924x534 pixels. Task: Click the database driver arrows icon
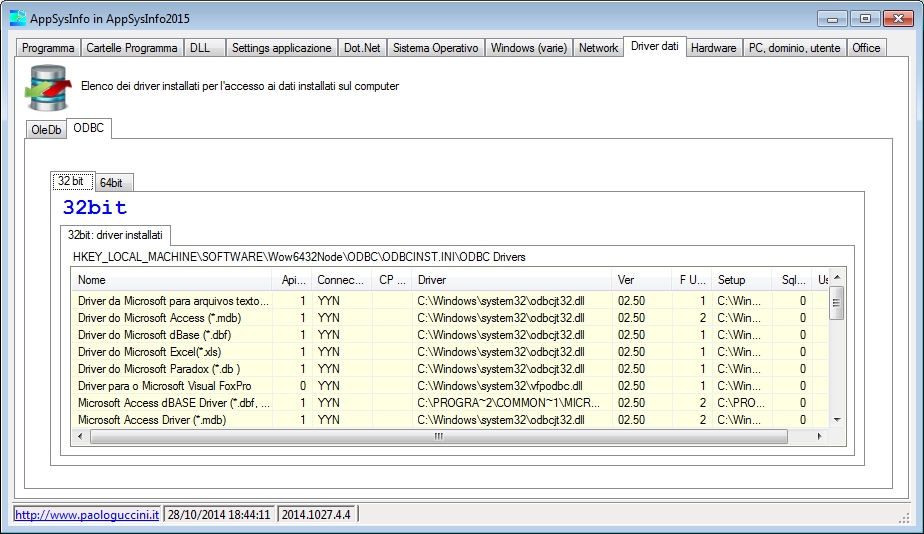pyautogui.click(x=48, y=88)
